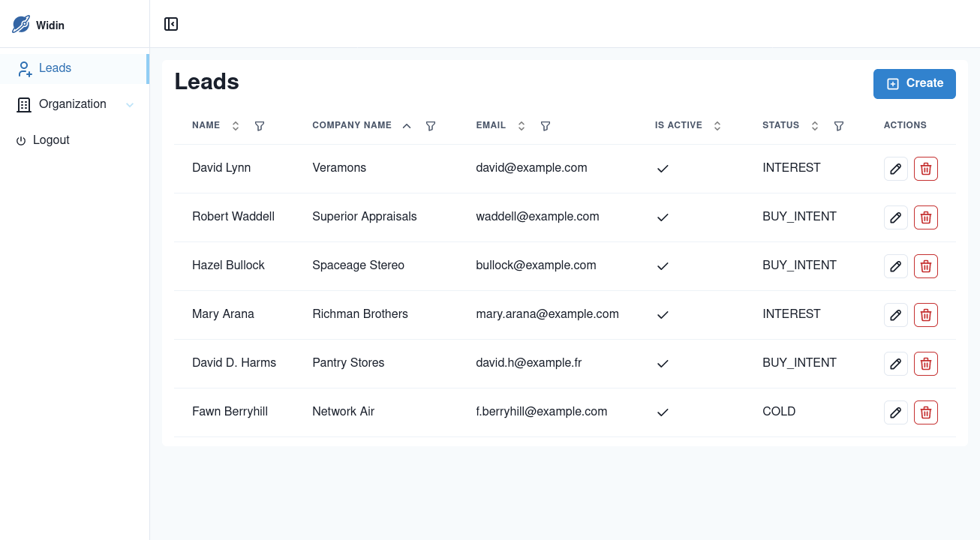Edit David Lynn using the pencil icon
Viewport: 980px width, 540px height.
895,168
